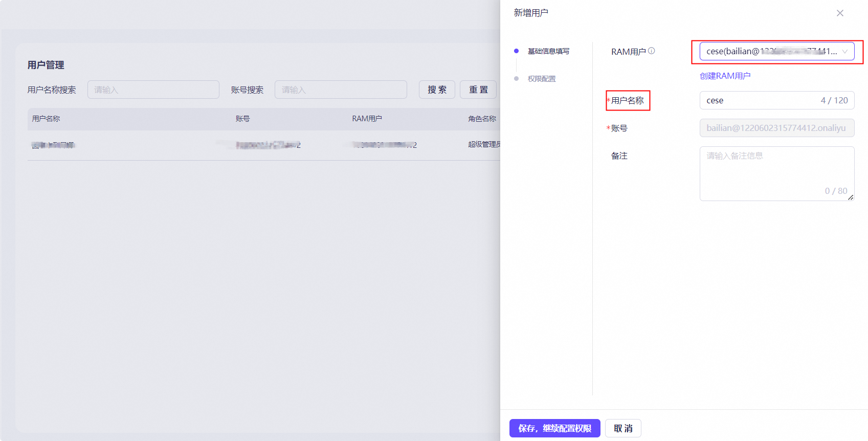This screenshot has width=868, height=441.
Task: Click the 0 / 80 character counter
Action: (836, 191)
